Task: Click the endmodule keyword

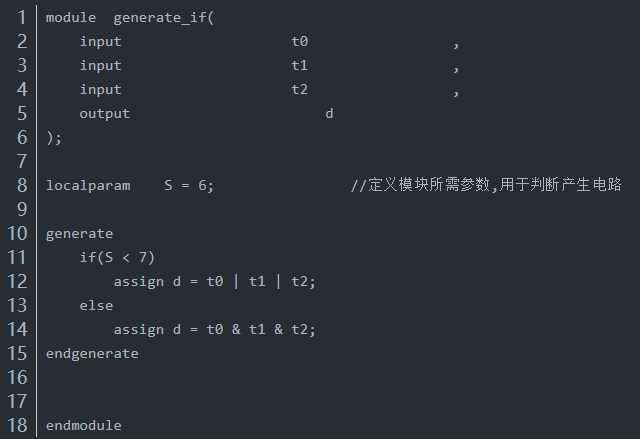Action: [84, 426]
